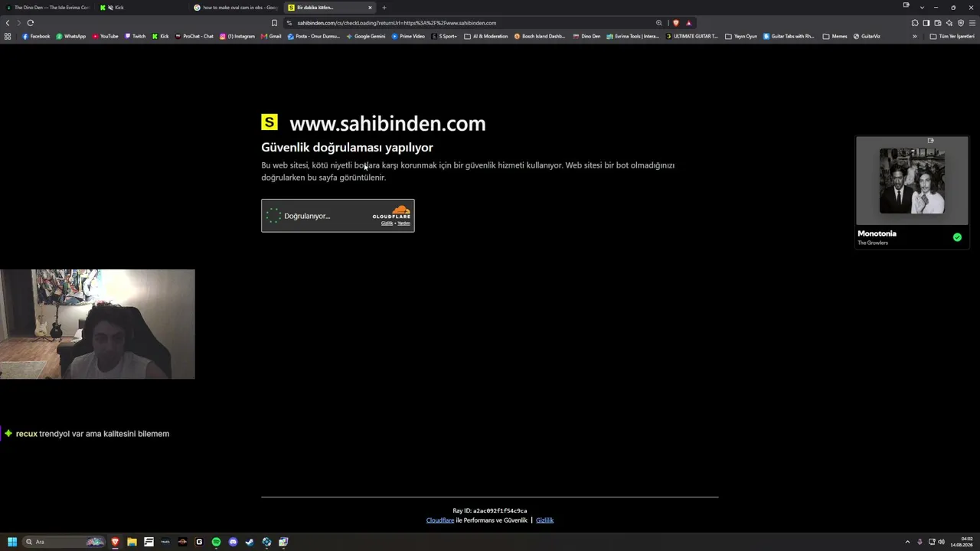Open the Kick bookmark
Image resolution: width=980 pixels, height=551 pixels.
[x=161, y=36]
